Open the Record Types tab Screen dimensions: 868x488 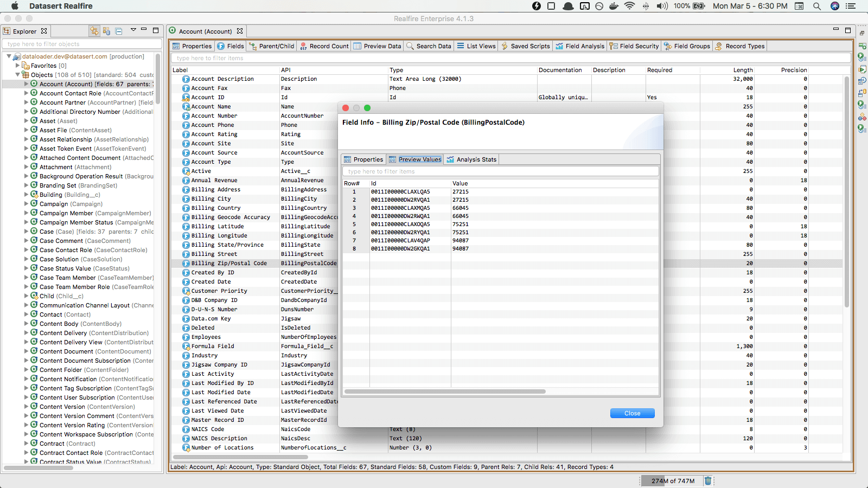pyautogui.click(x=740, y=46)
